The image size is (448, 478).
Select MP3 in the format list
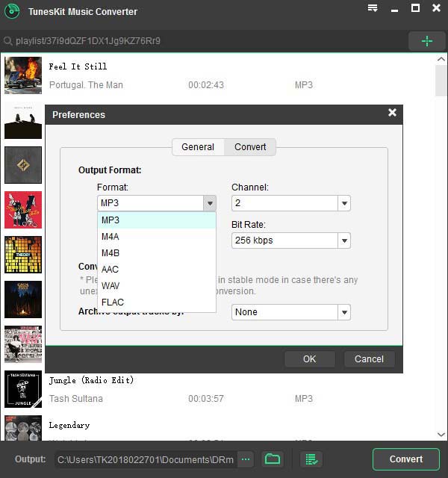point(157,220)
